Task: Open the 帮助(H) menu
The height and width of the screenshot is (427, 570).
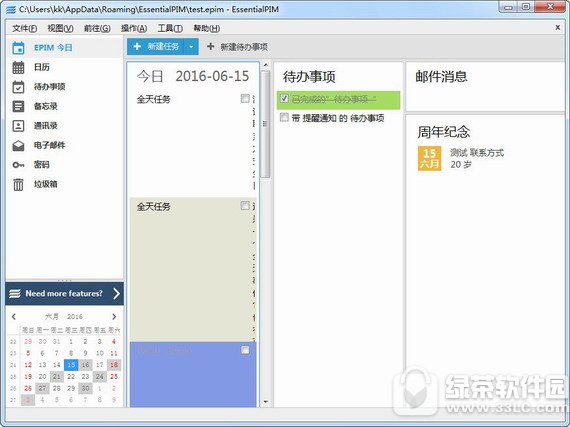Action: coord(206,28)
